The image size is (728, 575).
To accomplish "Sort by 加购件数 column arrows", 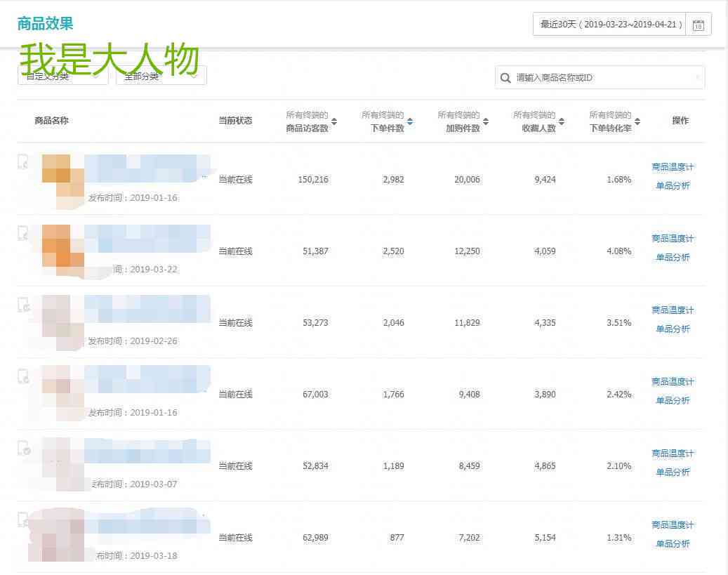I will coord(486,121).
